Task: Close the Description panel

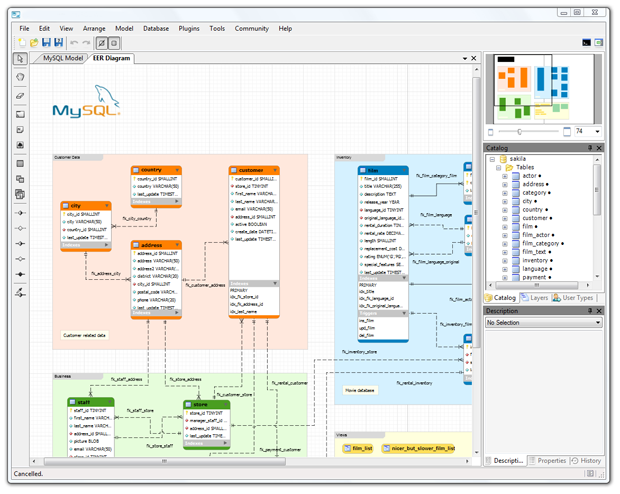Action: (599, 311)
